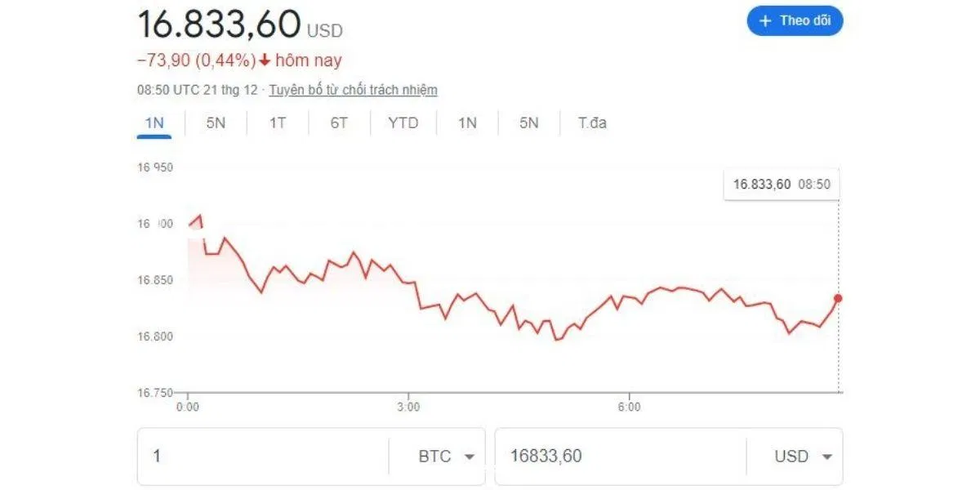Click the red downward arrow next to 0,44%

(265, 60)
